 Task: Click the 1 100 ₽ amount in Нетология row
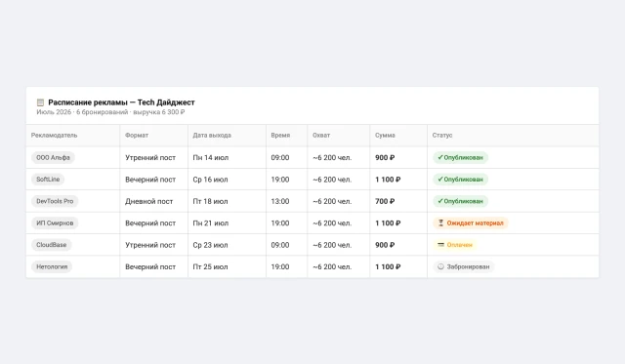388,266
